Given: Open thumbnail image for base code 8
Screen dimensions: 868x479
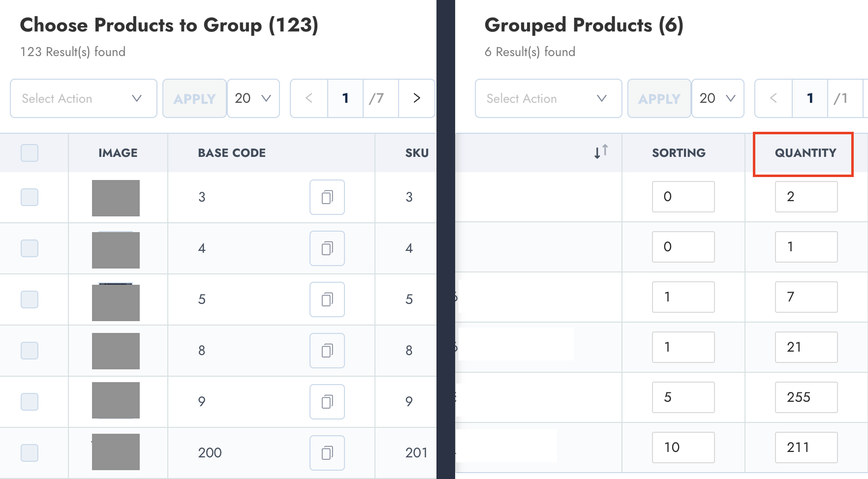Looking at the screenshot, I should 116,351.
